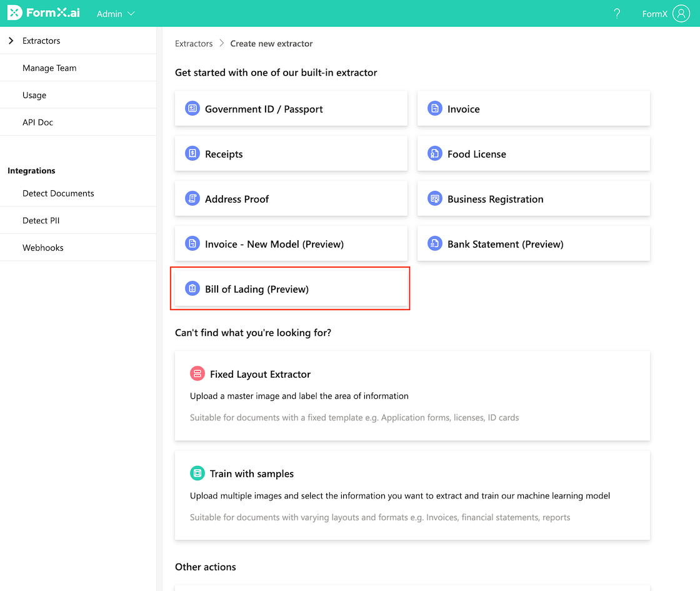Click the Receipts extractor icon
The image size is (700, 591).
coord(192,154)
